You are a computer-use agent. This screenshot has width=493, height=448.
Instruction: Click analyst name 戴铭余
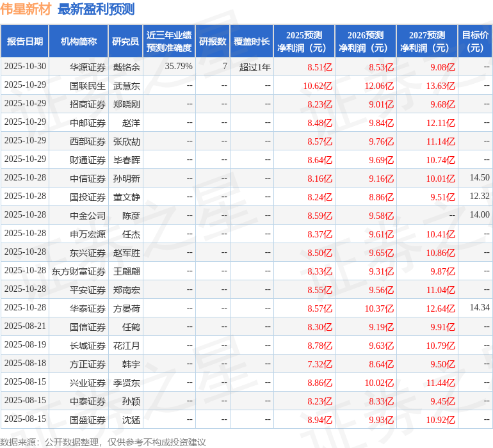[x=127, y=67]
